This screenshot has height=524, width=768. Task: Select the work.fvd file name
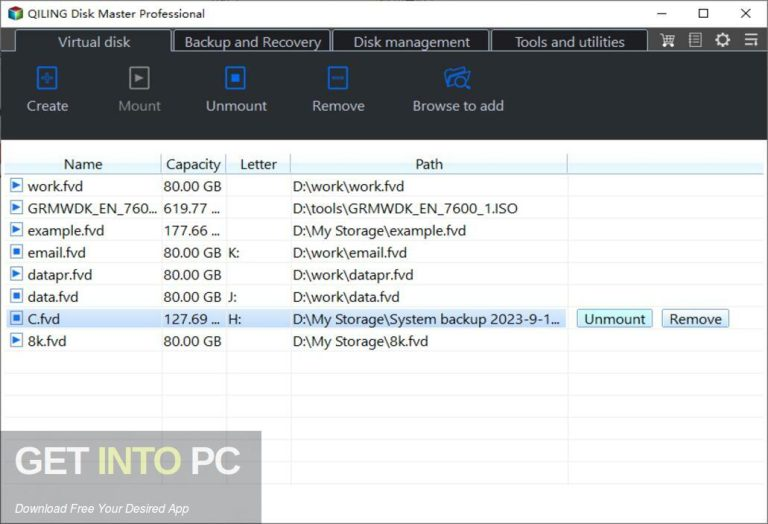(55, 186)
